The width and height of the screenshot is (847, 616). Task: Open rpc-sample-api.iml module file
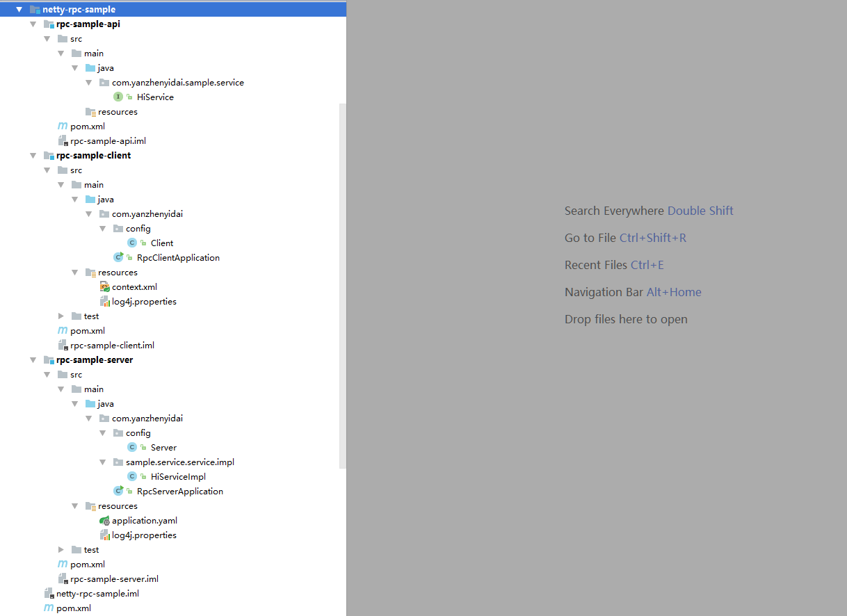point(108,140)
